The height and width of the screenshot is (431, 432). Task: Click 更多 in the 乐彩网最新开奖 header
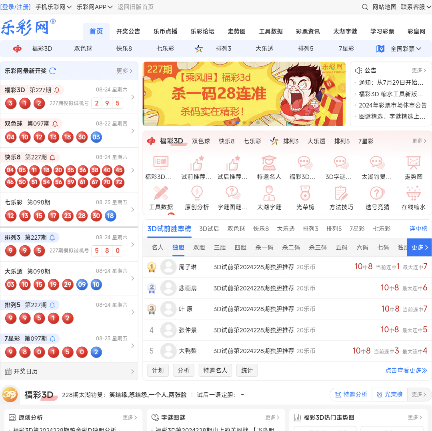click(124, 71)
